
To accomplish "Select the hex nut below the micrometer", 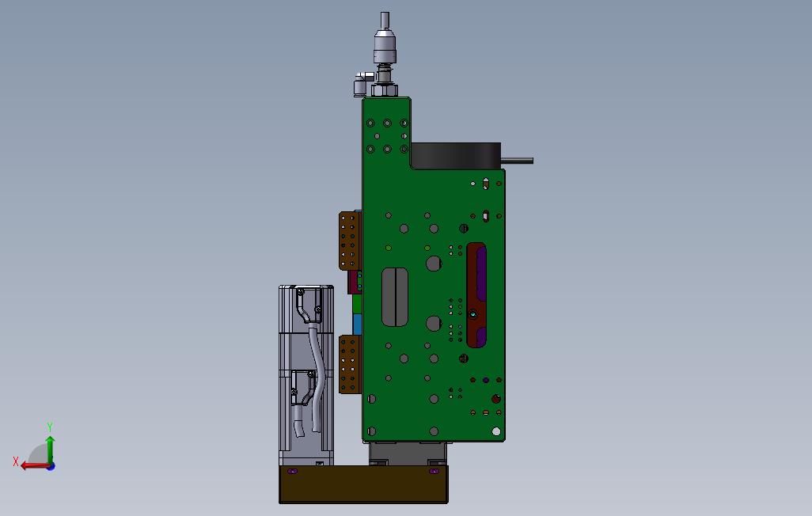I will coord(385,91).
